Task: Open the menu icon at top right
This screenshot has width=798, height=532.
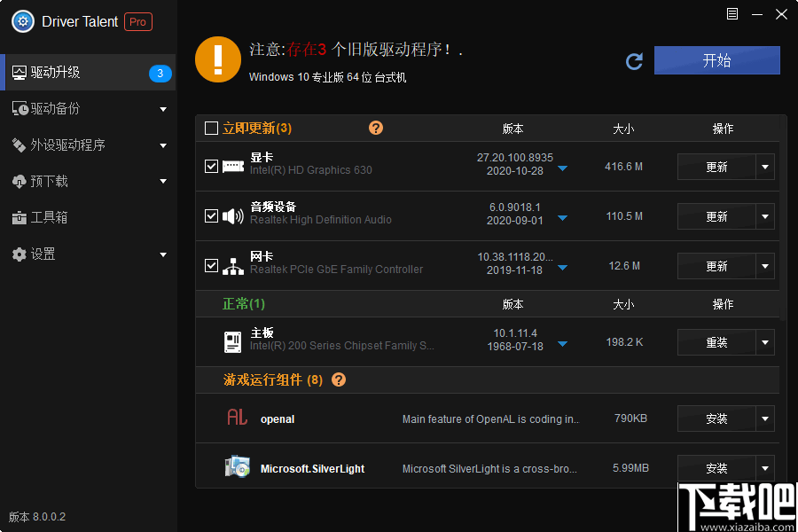Action: click(731, 13)
